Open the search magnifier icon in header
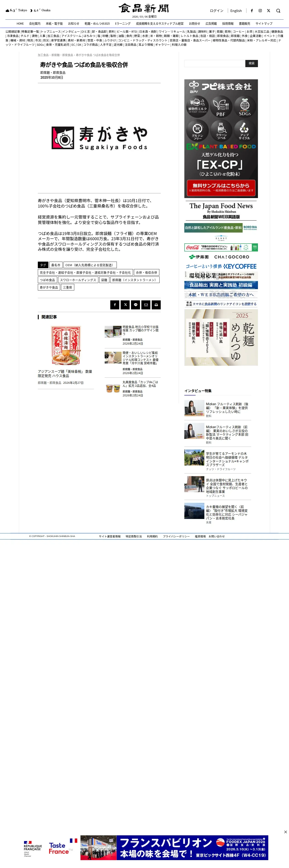The image size is (289, 868). [278, 11]
